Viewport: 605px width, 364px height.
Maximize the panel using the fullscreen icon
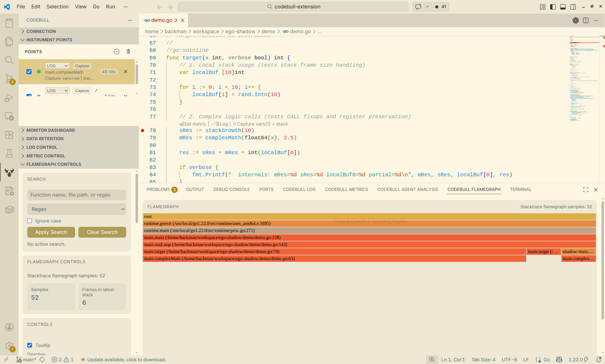[585, 190]
